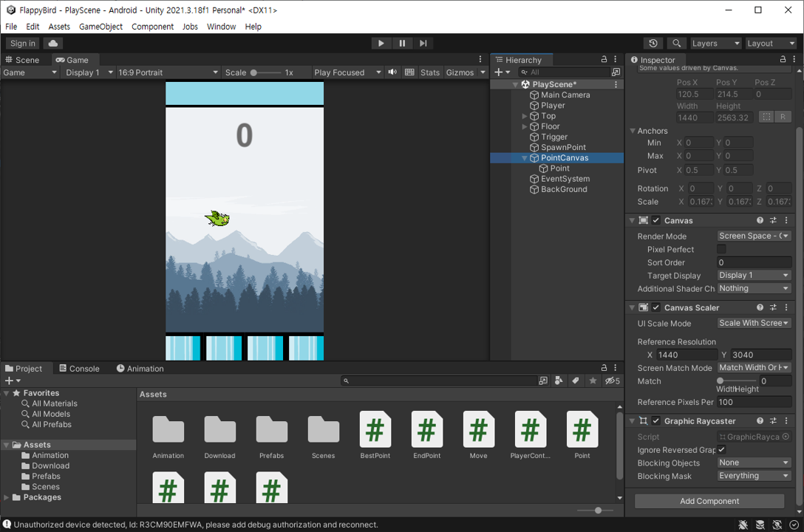Toggle Stats overlay in Game view
This screenshot has height=532, width=804.
point(429,72)
